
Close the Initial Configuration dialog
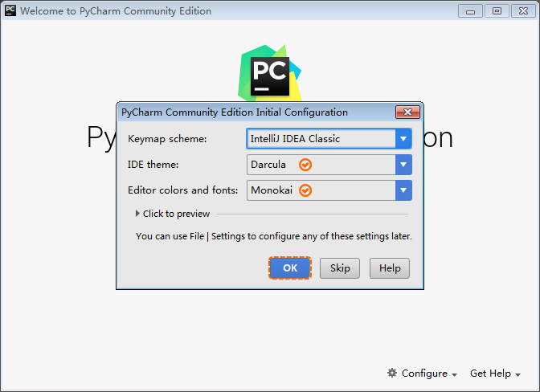tap(407, 112)
